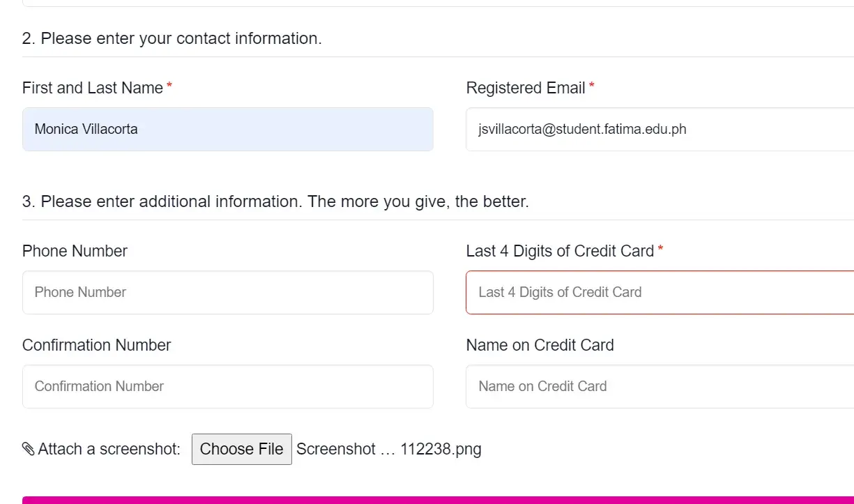
Task: Focus the Confirmation Number input box
Action: click(227, 386)
